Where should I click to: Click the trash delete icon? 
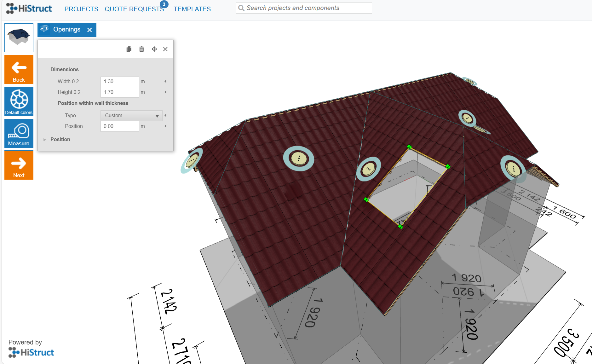[141, 49]
